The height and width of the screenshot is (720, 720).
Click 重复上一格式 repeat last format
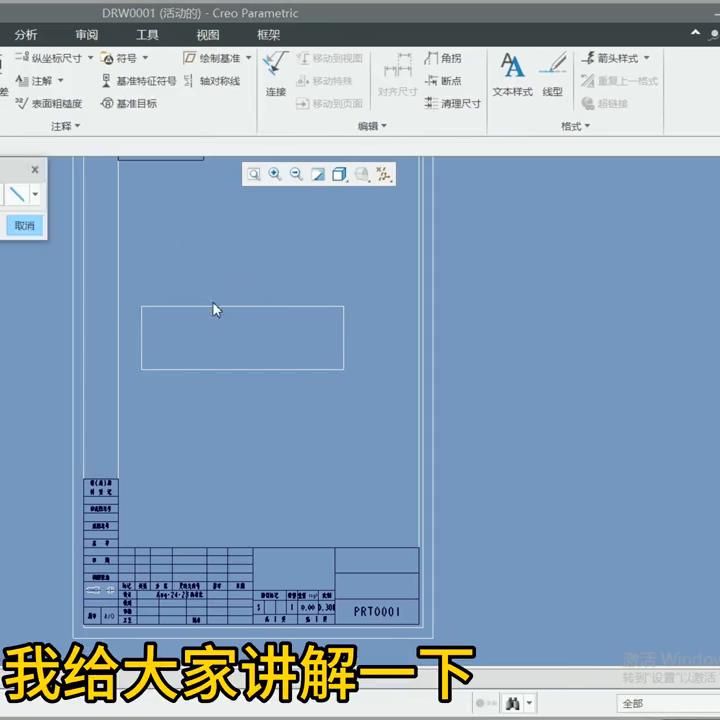(619, 81)
